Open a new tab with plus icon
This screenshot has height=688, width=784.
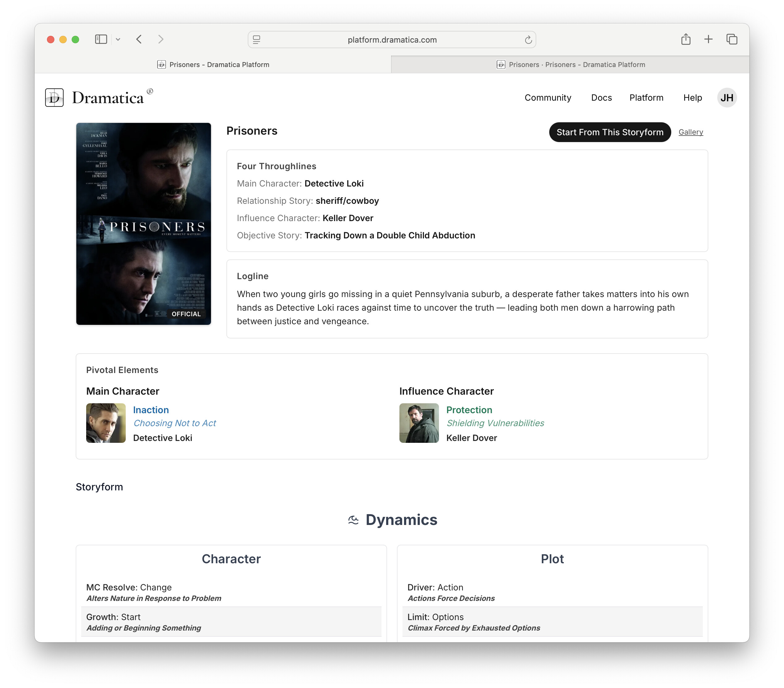(x=708, y=39)
